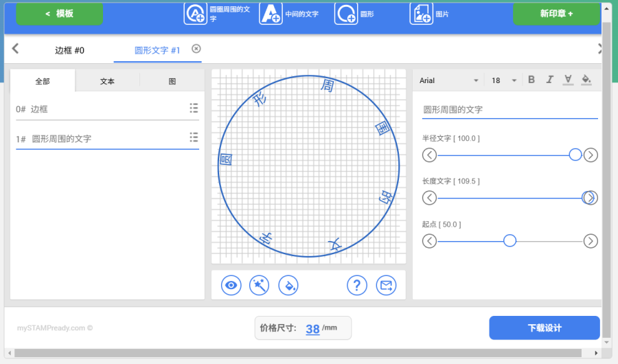This screenshot has height=364, width=618.
Task: Open the 文本 layers tab
Action: (x=107, y=81)
